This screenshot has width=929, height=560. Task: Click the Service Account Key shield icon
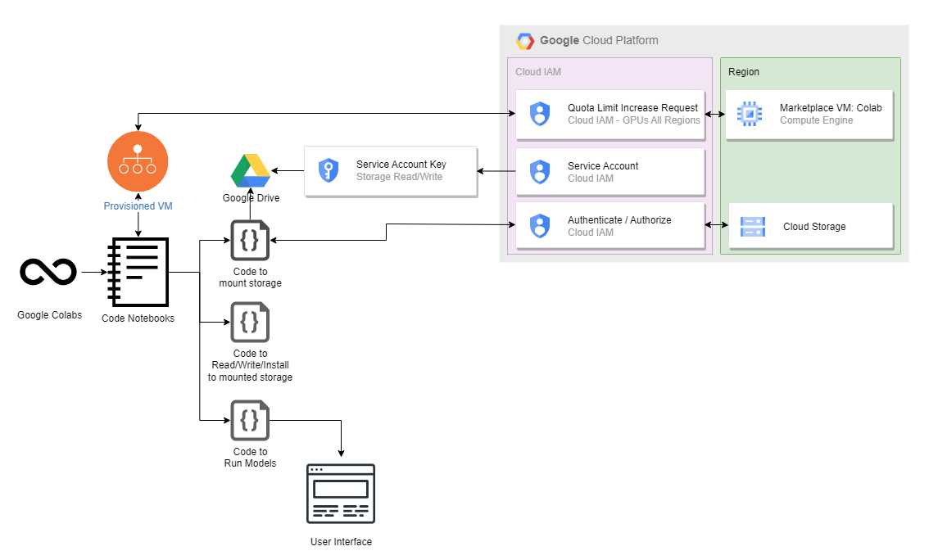pyautogui.click(x=329, y=171)
